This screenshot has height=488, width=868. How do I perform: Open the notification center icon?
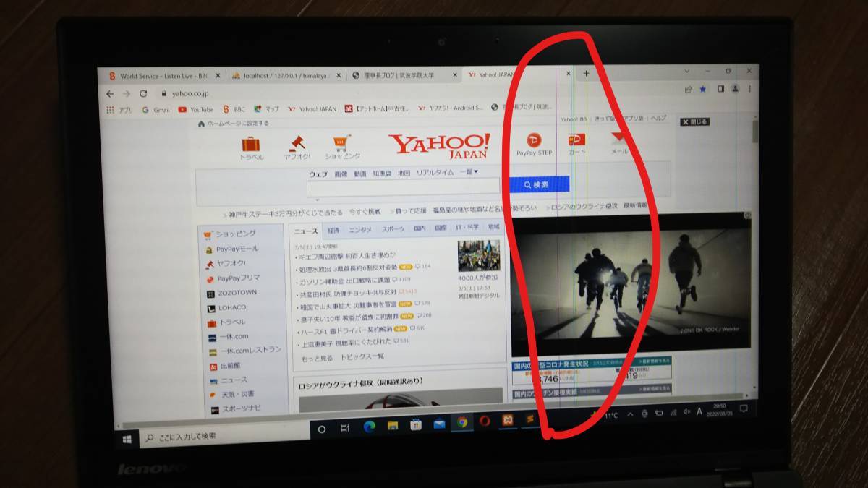coord(743,408)
